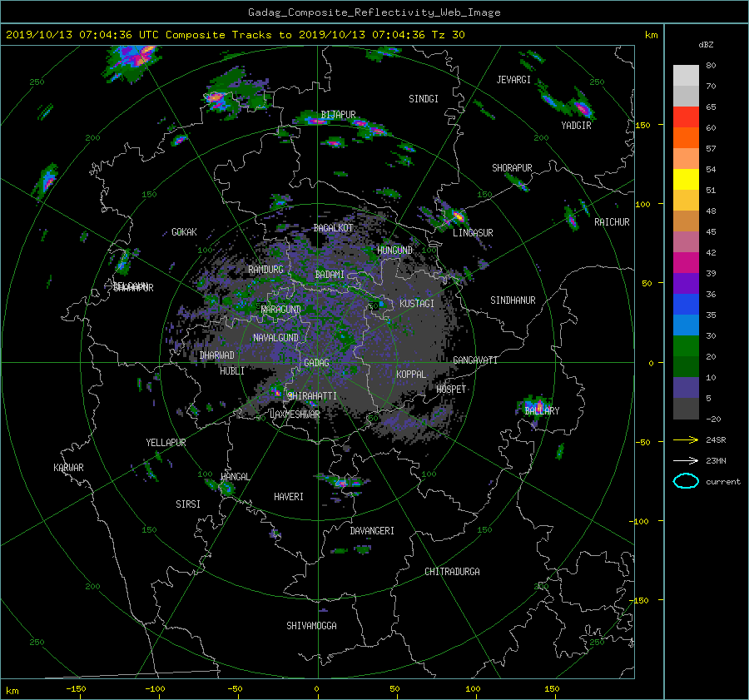Click the YELLAPUR city label
This screenshot has width=749, height=700.
(166, 443)
